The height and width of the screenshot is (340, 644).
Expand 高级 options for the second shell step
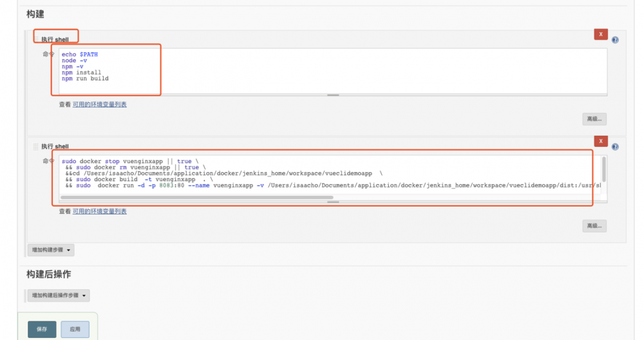[x=594, y=226]
